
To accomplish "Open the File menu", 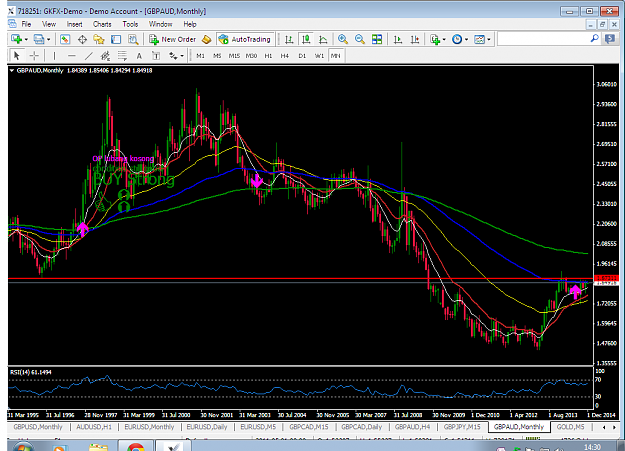I will 26,24.
